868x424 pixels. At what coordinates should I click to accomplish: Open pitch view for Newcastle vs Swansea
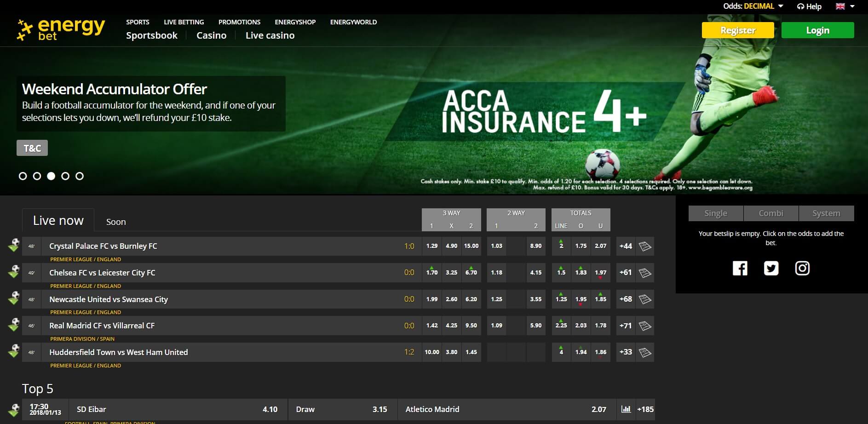pos(645,299)
